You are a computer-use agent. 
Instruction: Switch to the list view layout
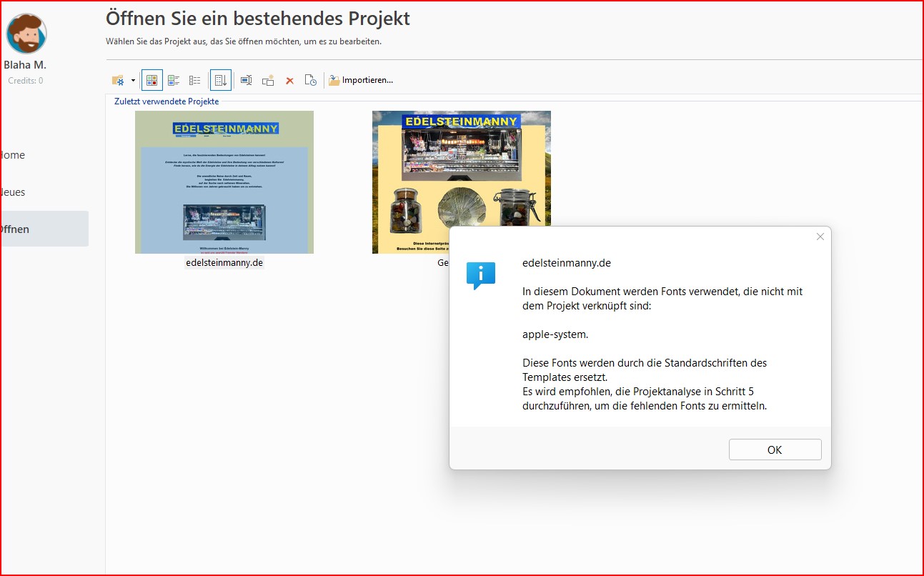tap(194, 80)
